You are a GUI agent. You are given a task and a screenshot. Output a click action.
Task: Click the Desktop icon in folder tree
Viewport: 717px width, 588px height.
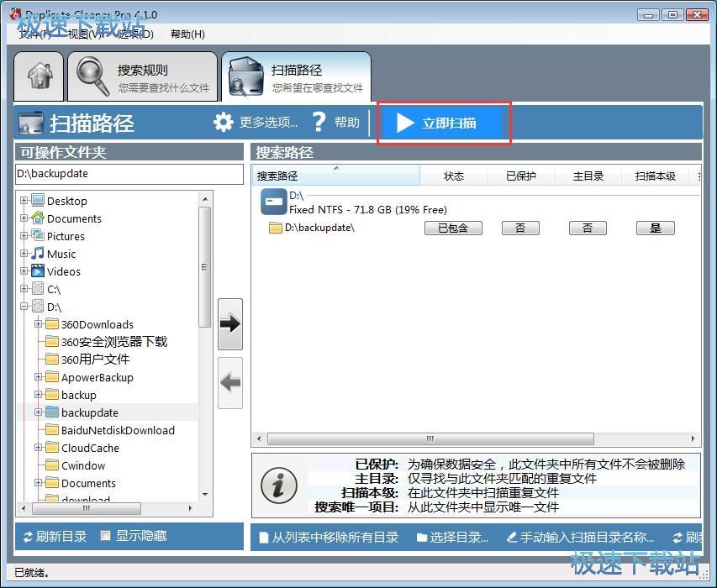(x=38, y=201)
